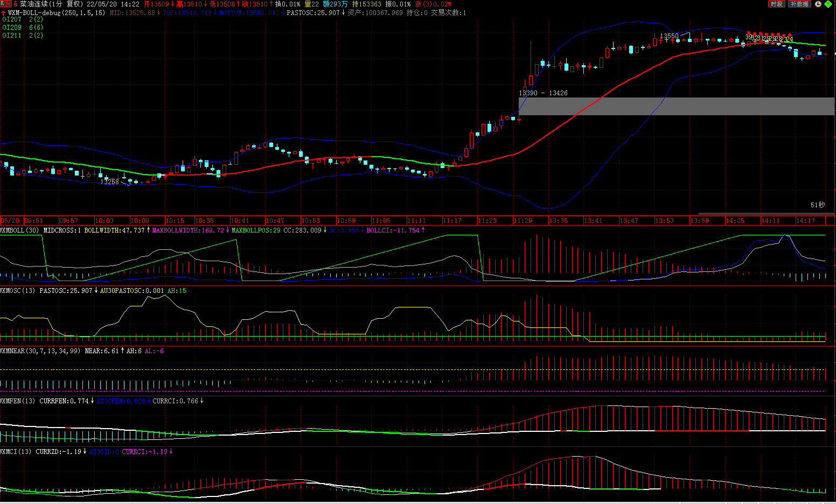Click the horizontal scrollbar above the time axis

[x=765, y=214]
